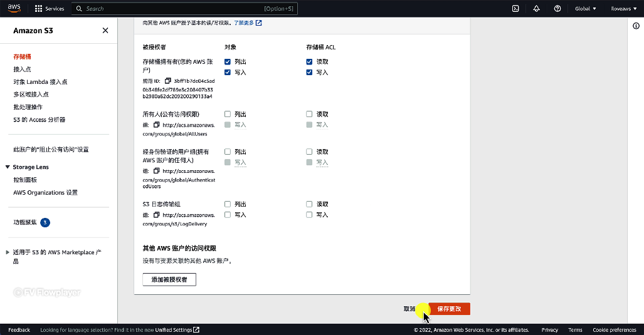Open the help question-mark icon

[557, 9]
